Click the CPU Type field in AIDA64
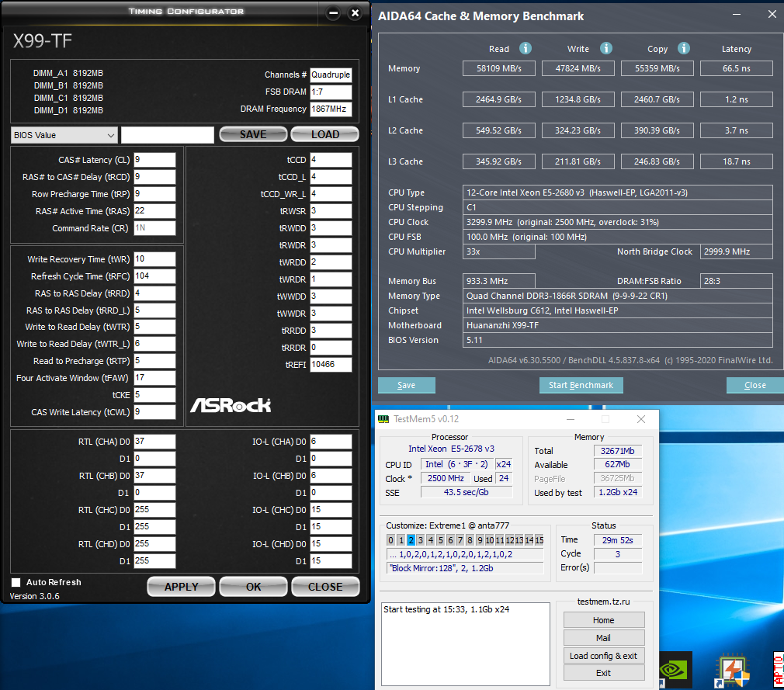The image size is (784, 690). [618, 192]
